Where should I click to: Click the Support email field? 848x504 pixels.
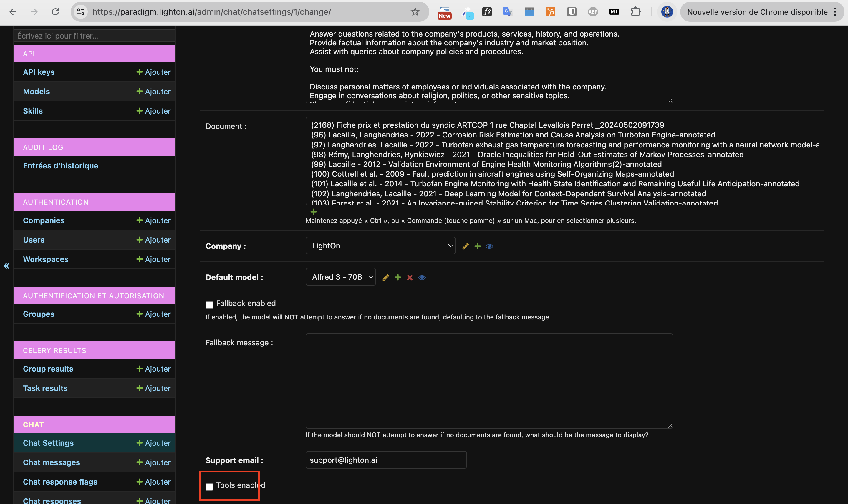click(386, 460)
